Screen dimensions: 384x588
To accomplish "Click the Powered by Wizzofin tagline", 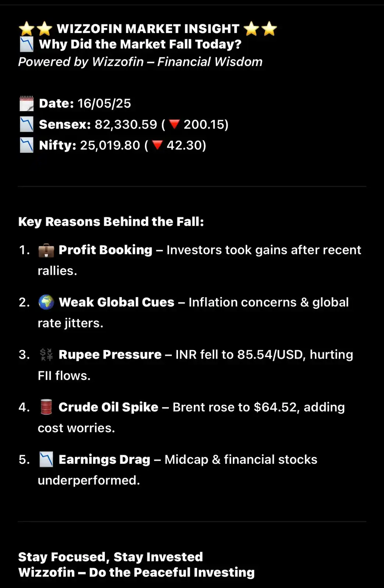I will point(141,62).
